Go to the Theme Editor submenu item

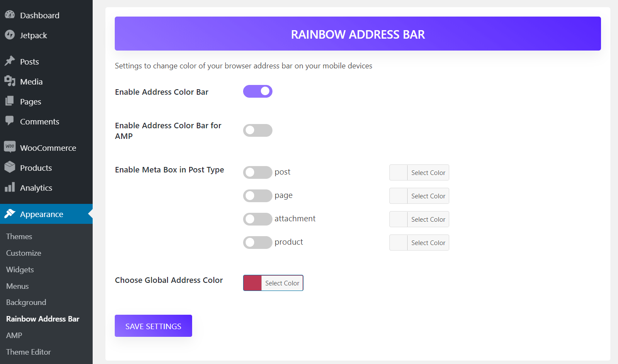pyautogui.click(x=28, y=352)
